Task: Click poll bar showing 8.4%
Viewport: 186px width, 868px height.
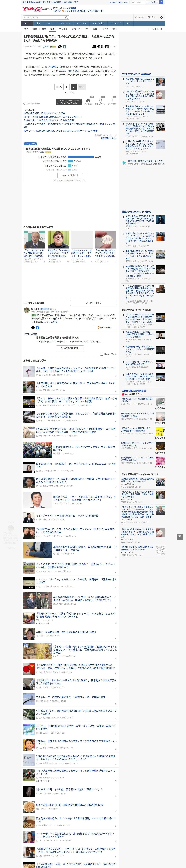Action: [x=70, y=165]
